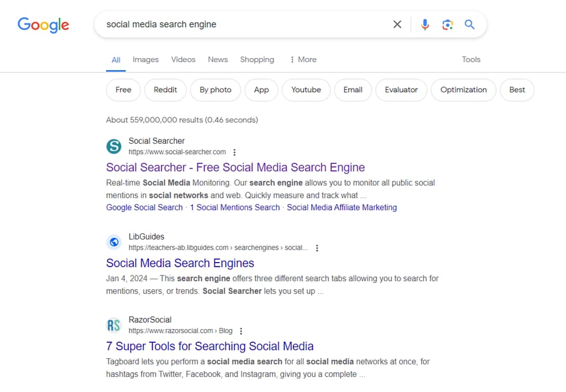
Task: Switch to the Shopping tab
Action: 257,60
